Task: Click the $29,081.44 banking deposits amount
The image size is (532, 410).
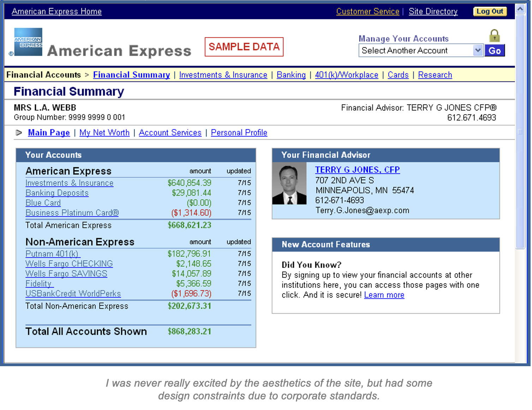Action: tap(191, 193)
